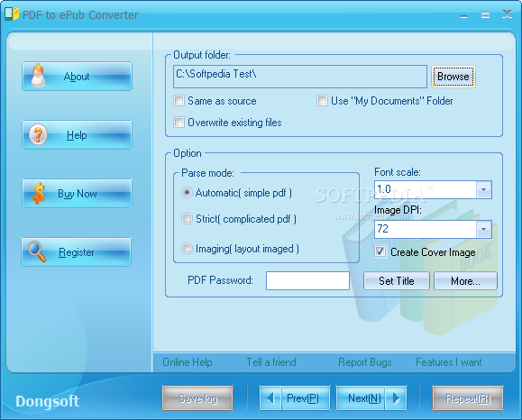The height and width of the screenshot is (420, 522).
Task: Open the Register magnifier button
Action: point(77,252)
